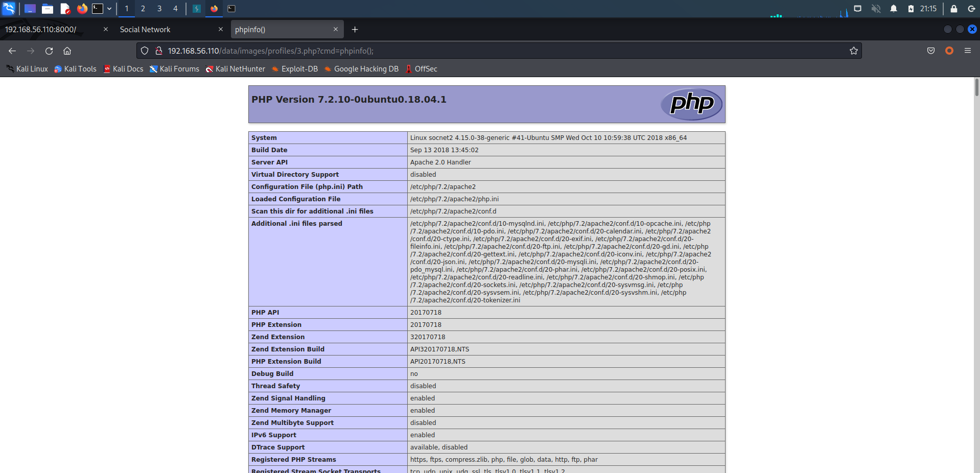Screen dimensions: 980x473
Task: Open the Kali NetHunter bookmark
Action: [236, 69]
